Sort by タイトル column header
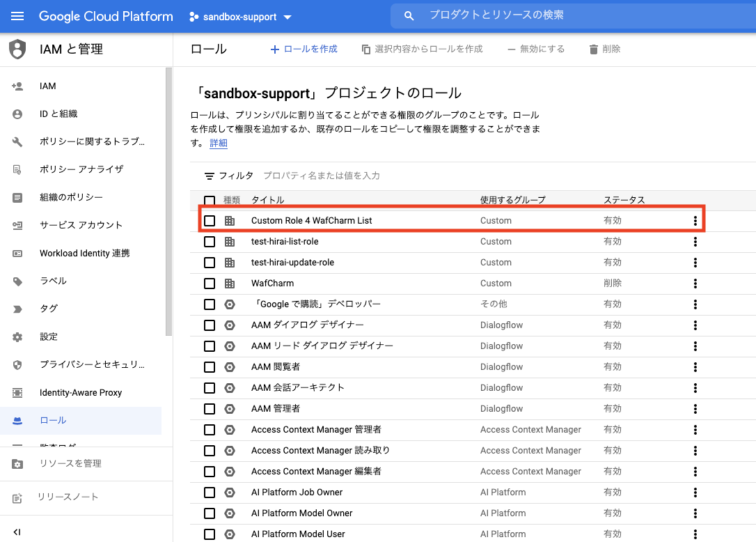The width and height of the screenshot is (756, 542). pyautogui.click(x=267, y=201)
